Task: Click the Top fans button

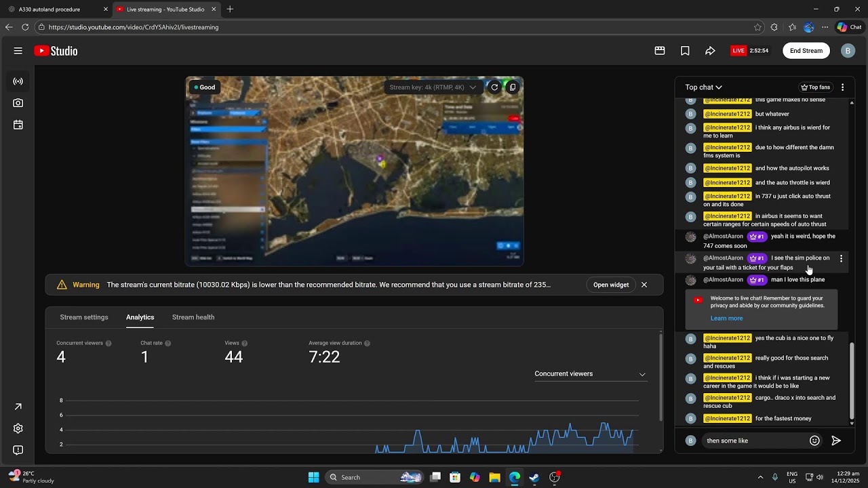Action: pos(816,87)
